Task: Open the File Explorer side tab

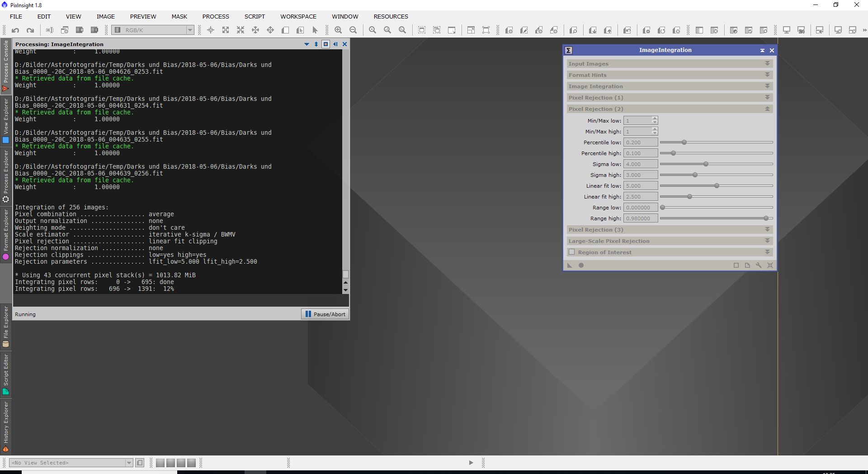Action: click(6, 327)
